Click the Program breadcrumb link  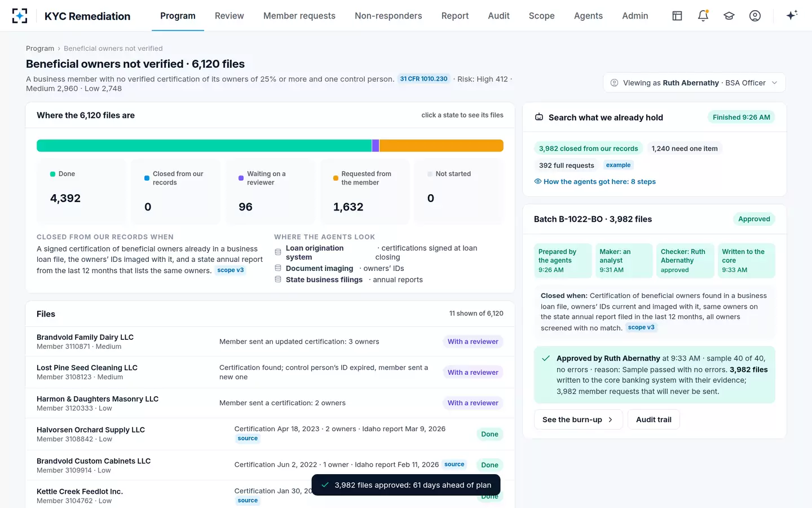(x=40, y=49)
